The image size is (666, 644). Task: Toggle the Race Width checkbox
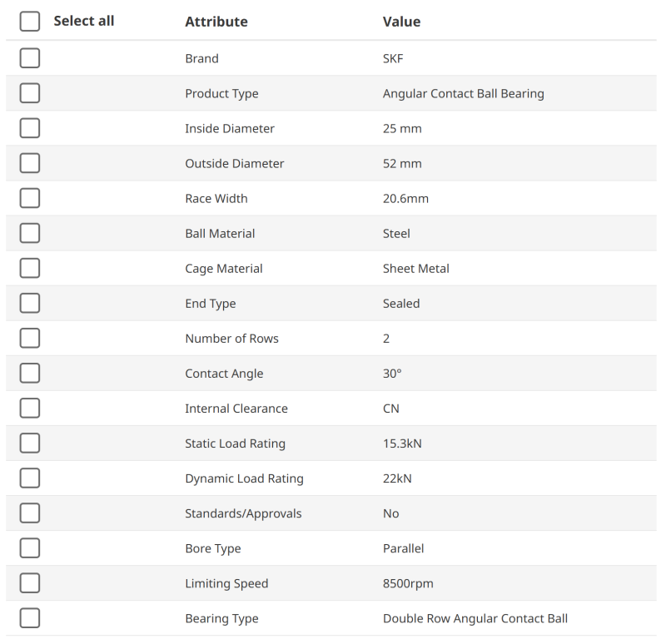click(30, 198)
